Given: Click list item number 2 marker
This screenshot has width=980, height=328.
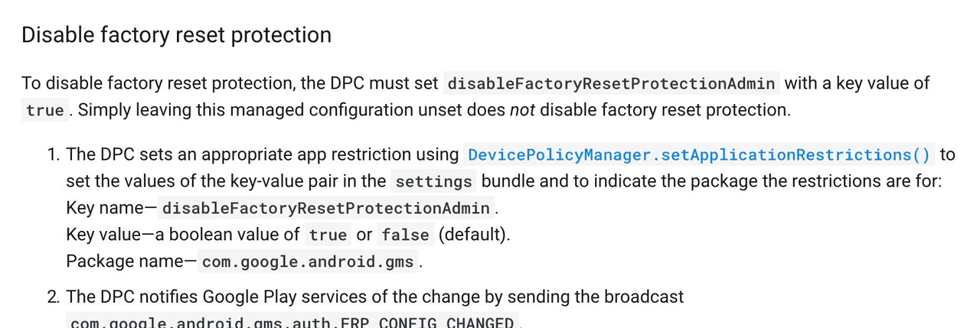Looking at the screenshot, I should click(x=53, y=297).
